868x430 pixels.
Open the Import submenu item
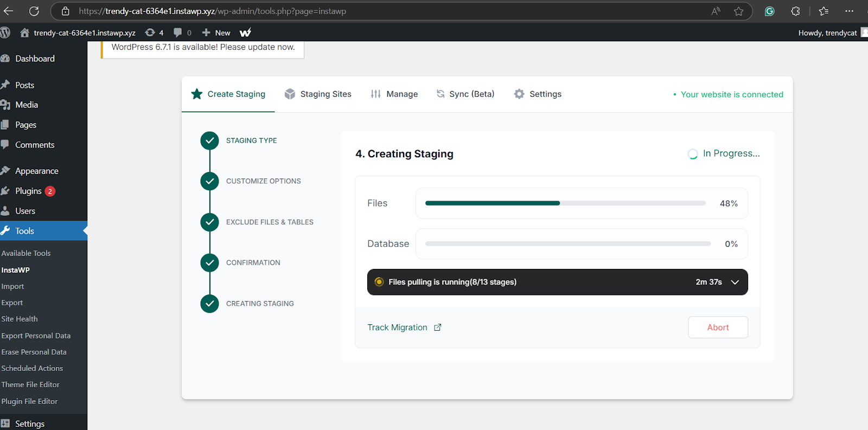click(x=12, y=286)
